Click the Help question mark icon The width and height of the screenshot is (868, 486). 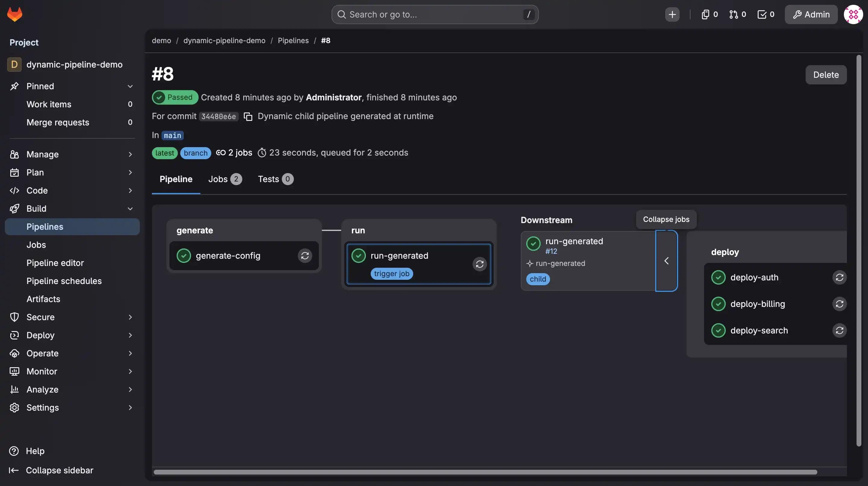coord(14,451)
